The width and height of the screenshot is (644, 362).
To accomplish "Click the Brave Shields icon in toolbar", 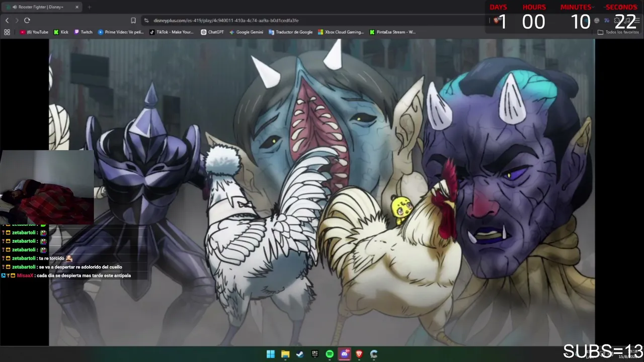I will tap(496, 20).
